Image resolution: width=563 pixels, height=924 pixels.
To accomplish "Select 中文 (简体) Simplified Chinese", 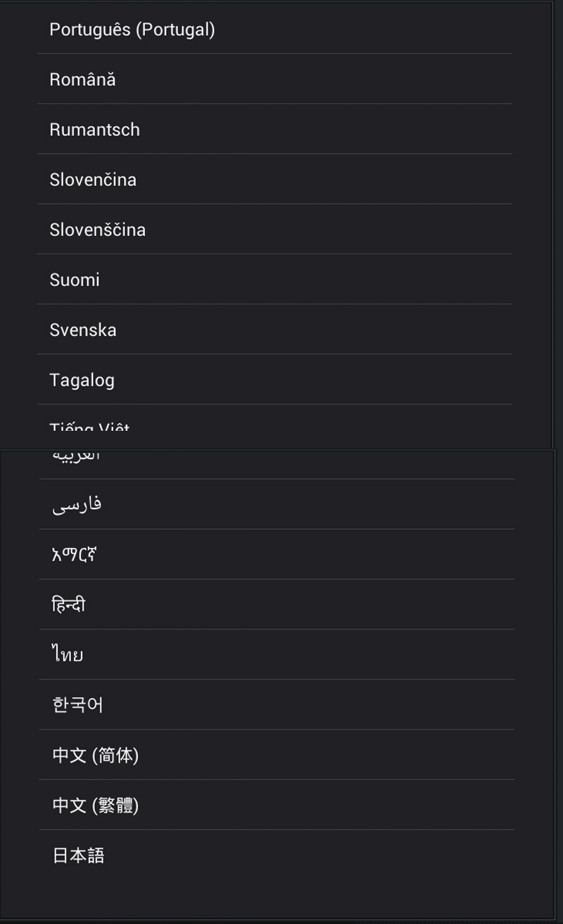I will coord(277,754).
